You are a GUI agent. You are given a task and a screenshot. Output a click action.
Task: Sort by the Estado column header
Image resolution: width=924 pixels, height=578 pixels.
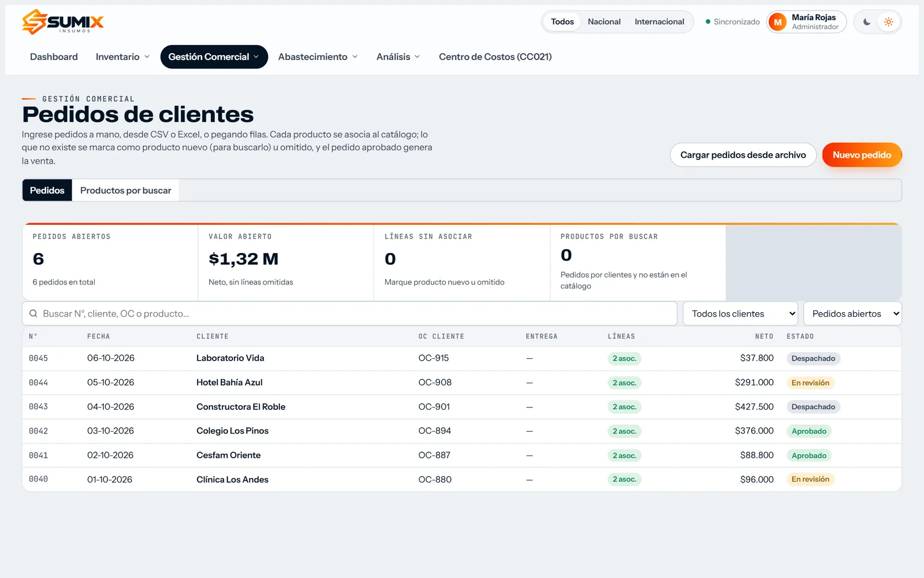pyautogui.click(x=800, y=336)
